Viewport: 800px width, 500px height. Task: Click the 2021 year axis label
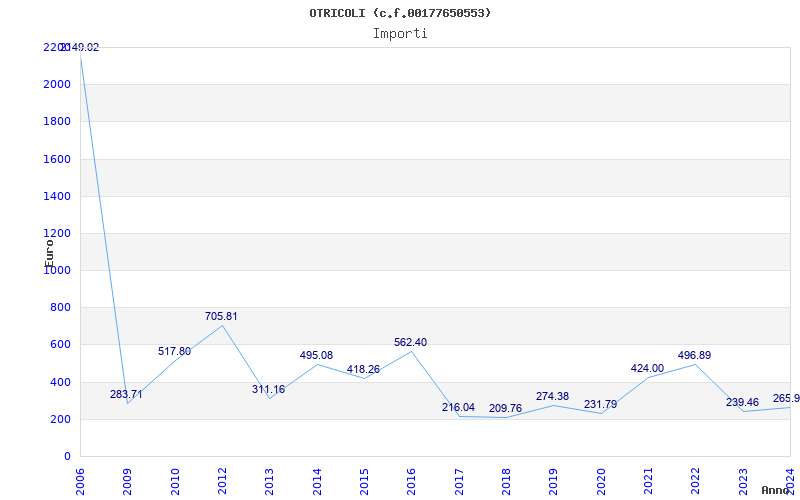tap(648, 482)
